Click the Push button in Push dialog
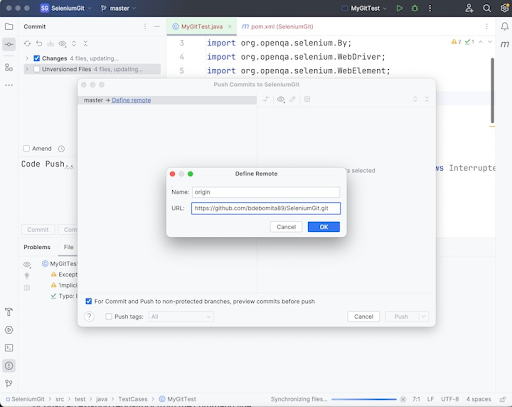 pos(402,316)
